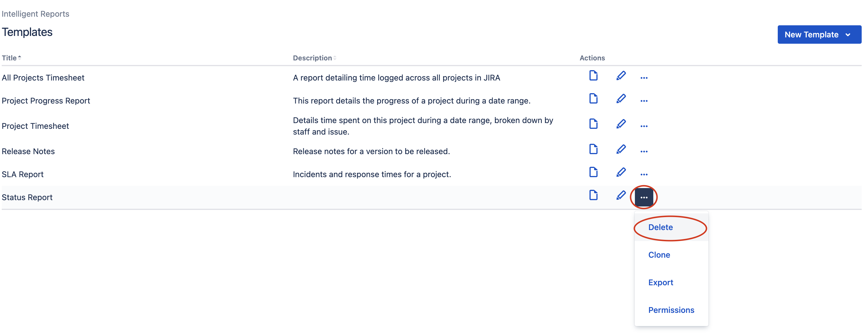Click the document icon for Status Report
Viewport: 868px width, 333px height.
tap(593, 196)
